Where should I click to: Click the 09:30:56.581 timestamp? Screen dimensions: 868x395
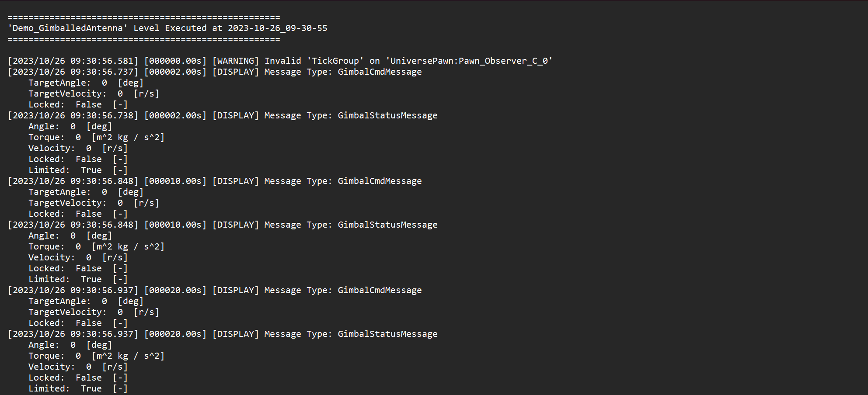104,61
